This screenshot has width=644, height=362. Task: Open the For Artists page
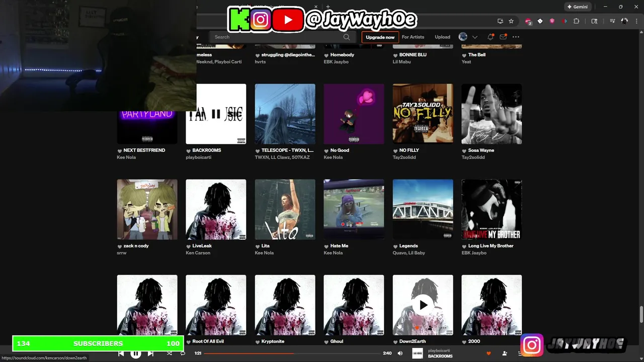pos(413,37)
